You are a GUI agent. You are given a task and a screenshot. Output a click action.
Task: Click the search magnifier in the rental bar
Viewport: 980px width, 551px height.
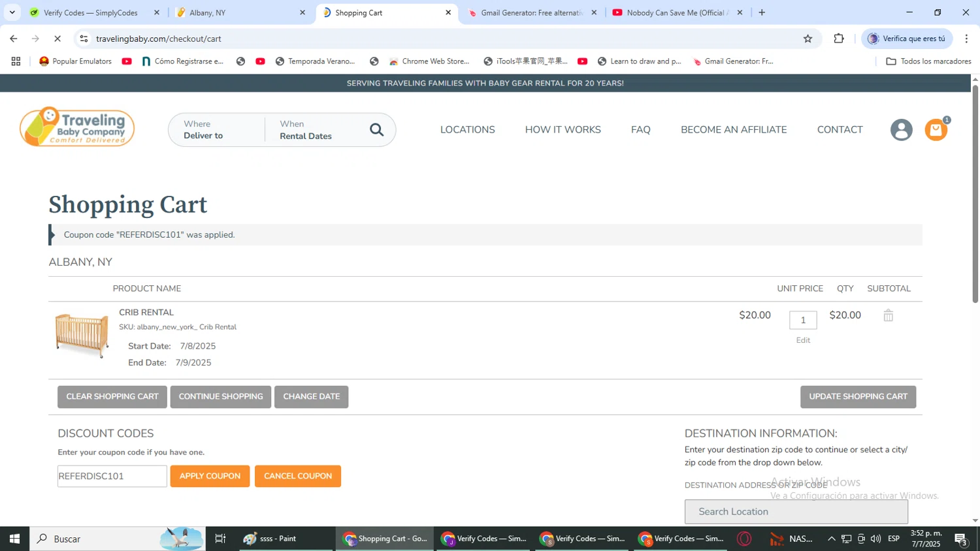[x=376, y=130]
